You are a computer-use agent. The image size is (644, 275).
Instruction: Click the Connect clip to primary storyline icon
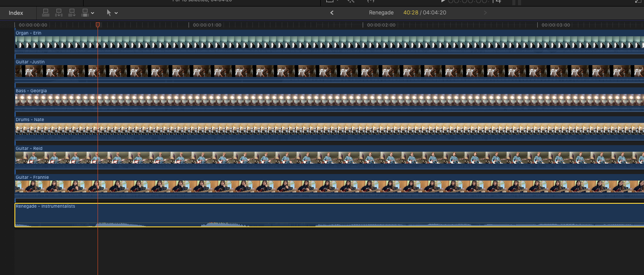point(45,13)
